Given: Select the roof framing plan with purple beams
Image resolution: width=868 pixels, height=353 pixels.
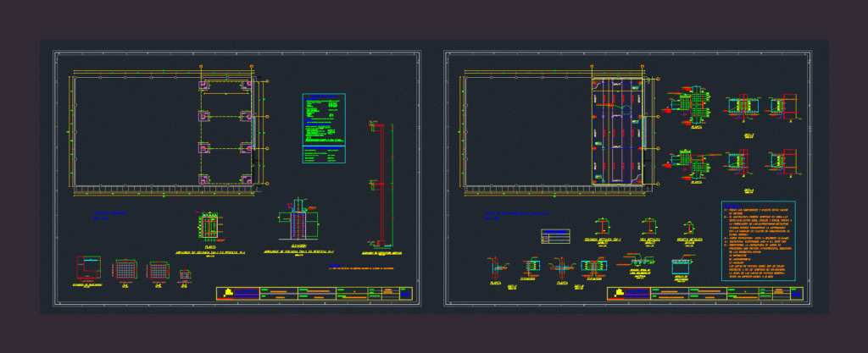Looking at the screenshot, I should pyautogui.click(x=620, y=131).
